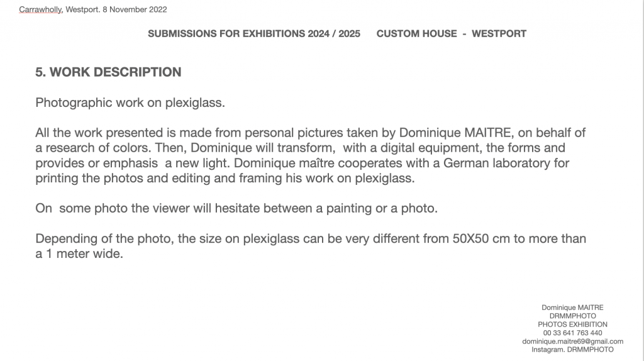The height and width of the screenshot is (361, 644).
Task: Click the line about painting or a photo
Action: pos(236,208)
